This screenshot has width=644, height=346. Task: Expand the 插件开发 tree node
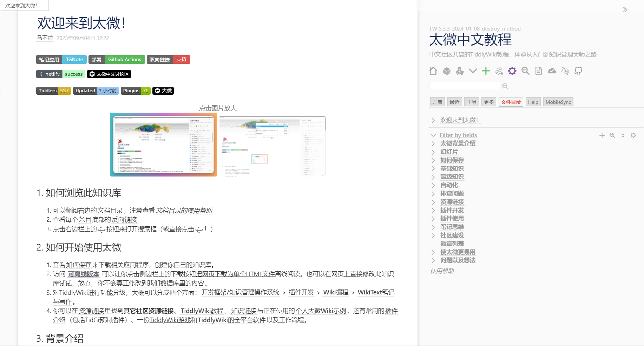(x=433, y=211)
